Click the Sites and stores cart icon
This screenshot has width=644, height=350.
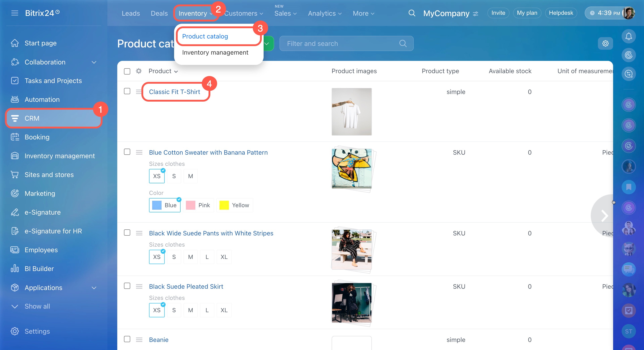tap(15, 175)
